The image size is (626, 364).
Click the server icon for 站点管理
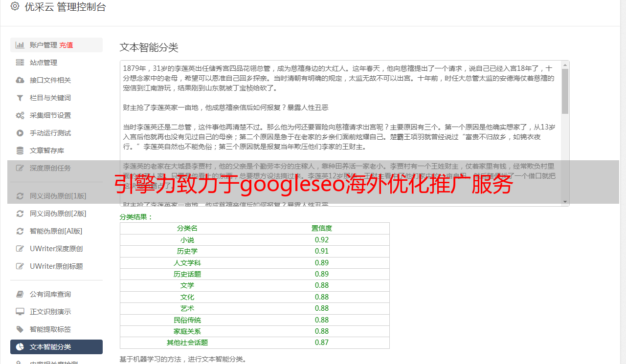20,63
